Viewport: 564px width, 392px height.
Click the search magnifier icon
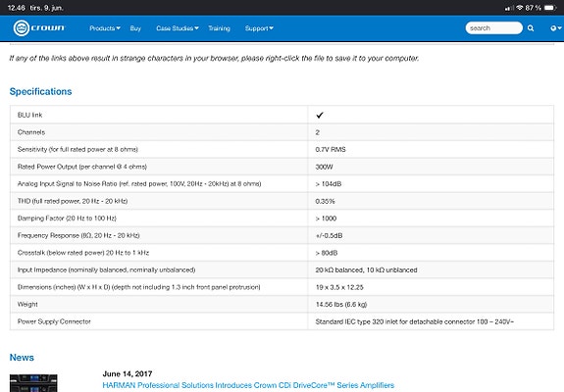(x=531, y=28)
